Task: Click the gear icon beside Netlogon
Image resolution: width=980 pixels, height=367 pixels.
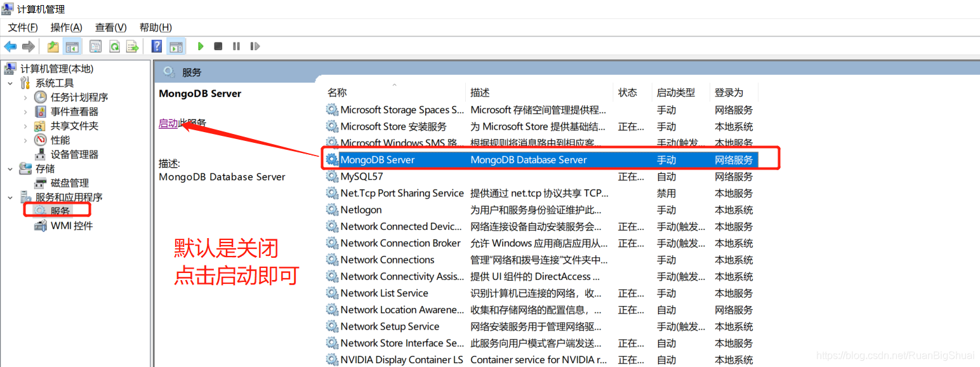Action: [x=332, y=210]
